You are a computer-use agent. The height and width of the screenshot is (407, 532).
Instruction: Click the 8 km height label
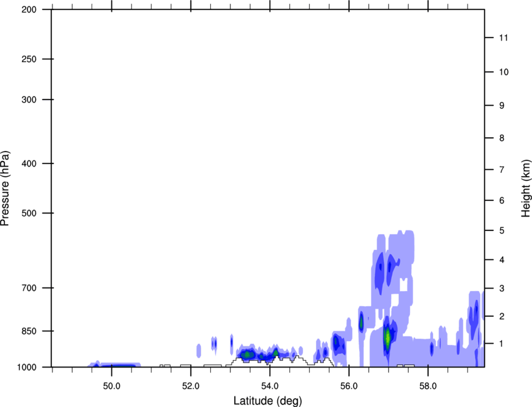[x=502, y=138]
